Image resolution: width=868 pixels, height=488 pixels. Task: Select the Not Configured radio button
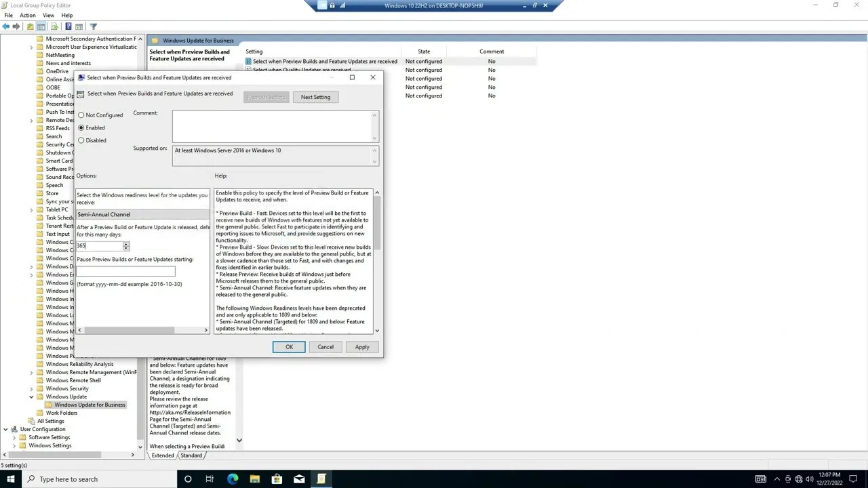pyautogui.click(x=81, y=115)
